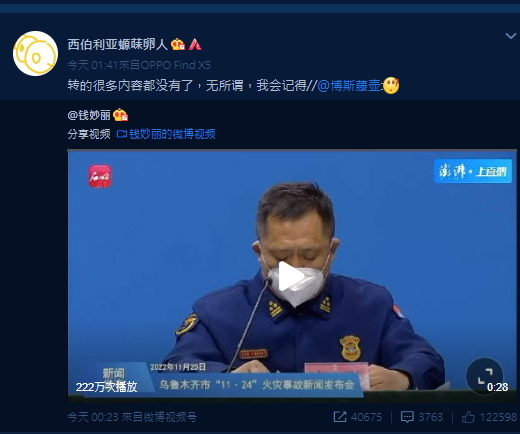The height and width of the screenshot is (434, 520).
Task: Click the crown badge next to 钱妙丽
Action: [x=120, y=115]
